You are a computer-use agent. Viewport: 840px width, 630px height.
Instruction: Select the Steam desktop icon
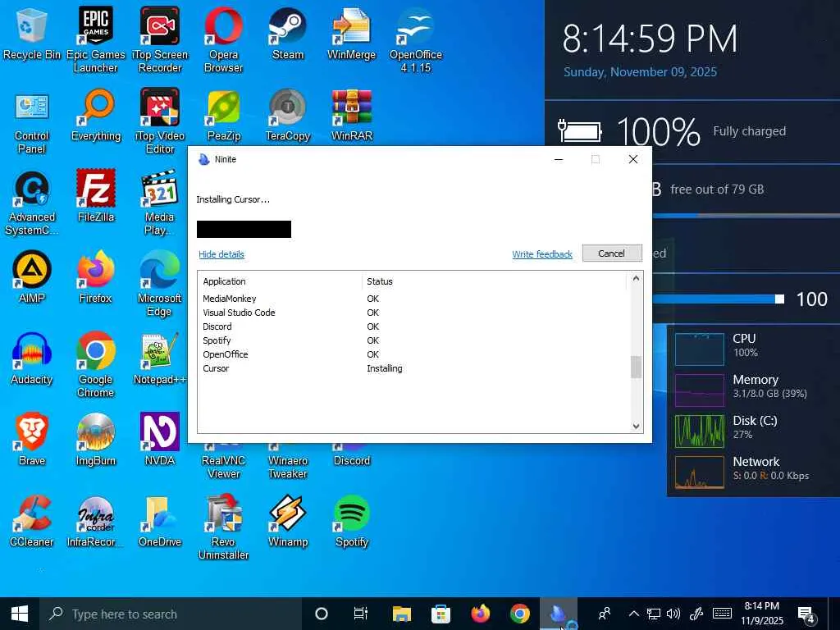(x=288, y=33)
